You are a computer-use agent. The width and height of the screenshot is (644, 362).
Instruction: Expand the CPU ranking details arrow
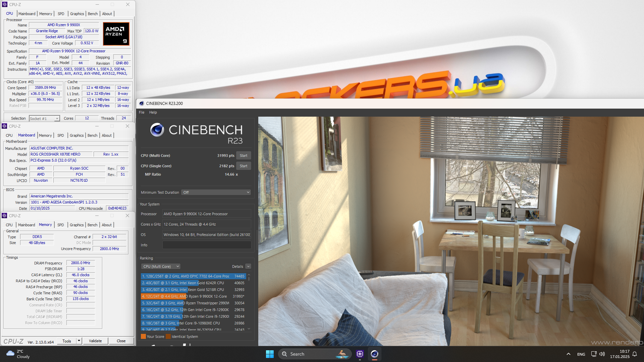(249, 266)
